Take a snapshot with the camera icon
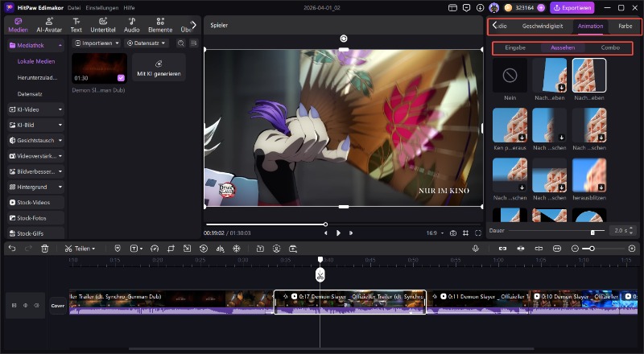The width and height of the screenshot is (644, 354). 453,233
